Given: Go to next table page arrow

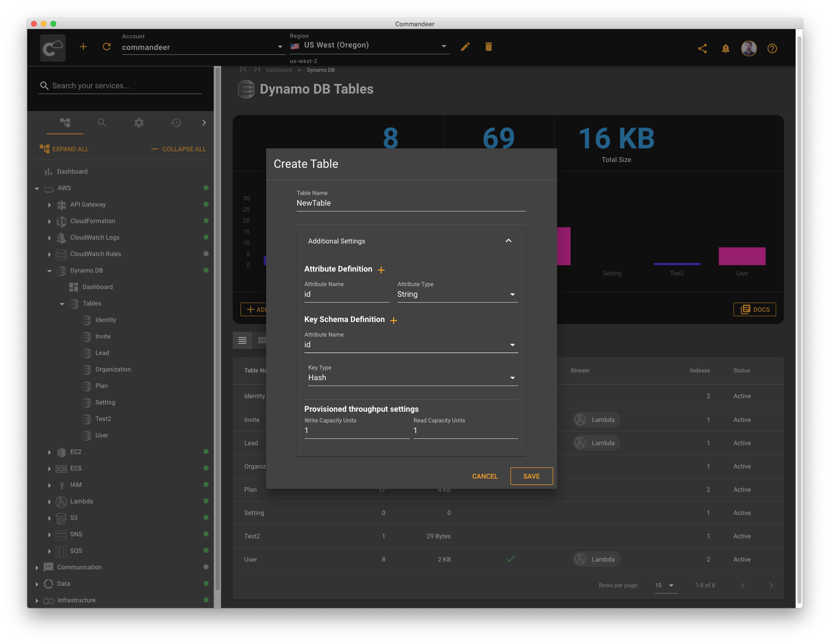Looking at the screenshot, I should (771, 585).
